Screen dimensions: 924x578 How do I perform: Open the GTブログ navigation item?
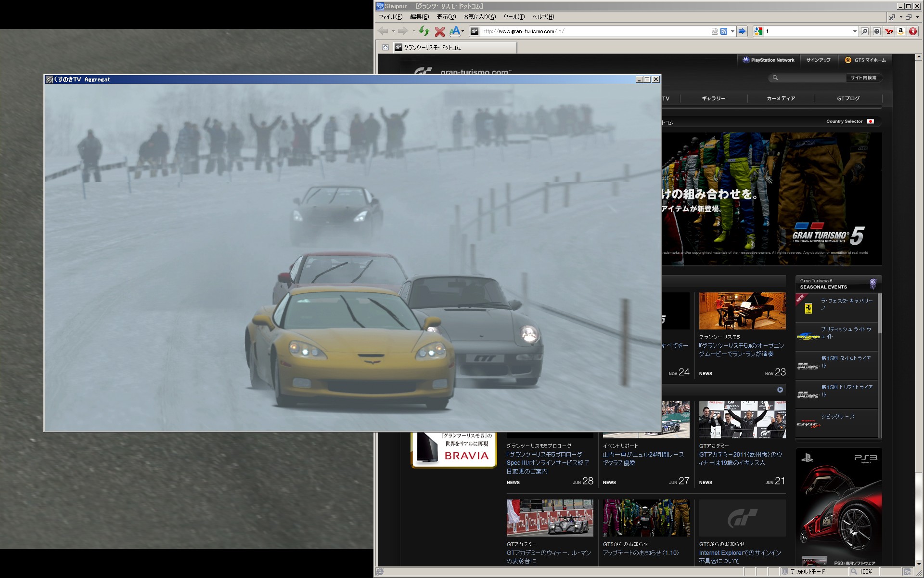click(848, 98)
